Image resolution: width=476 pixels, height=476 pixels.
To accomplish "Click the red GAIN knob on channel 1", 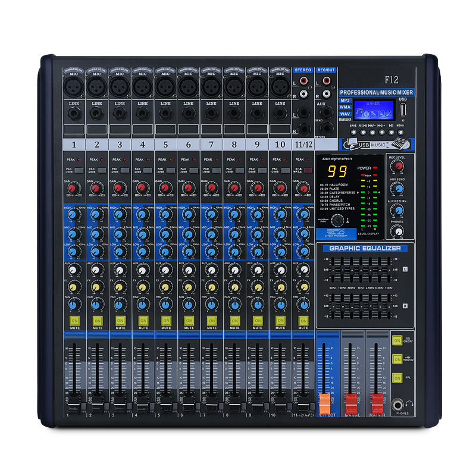I will (73, 188).
